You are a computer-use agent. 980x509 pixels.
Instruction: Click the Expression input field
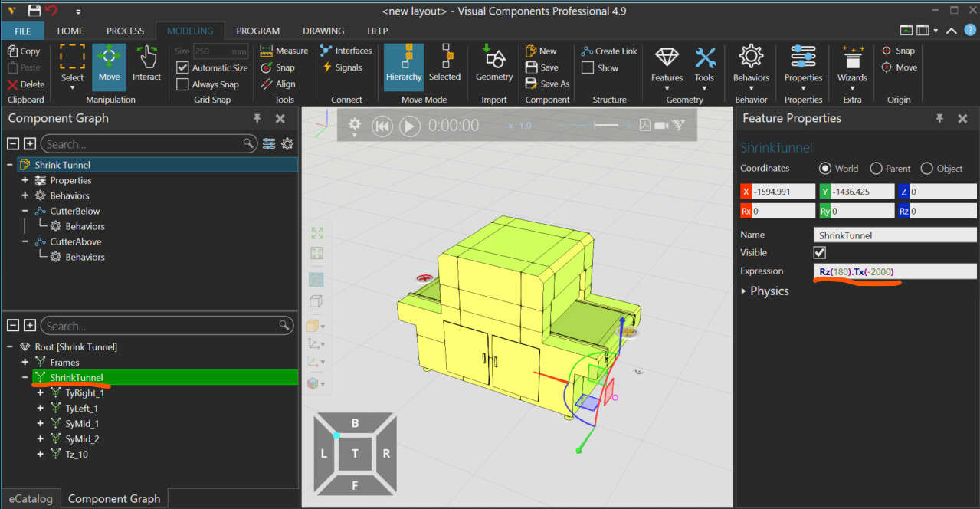[894, 271]
